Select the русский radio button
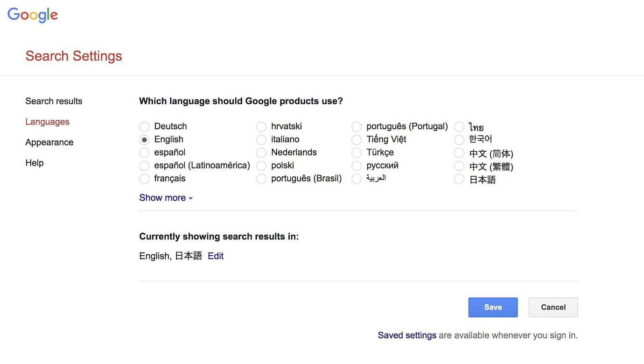Viewport: 644px width, 364px height. pyautogui.click(x=357, y=166)
